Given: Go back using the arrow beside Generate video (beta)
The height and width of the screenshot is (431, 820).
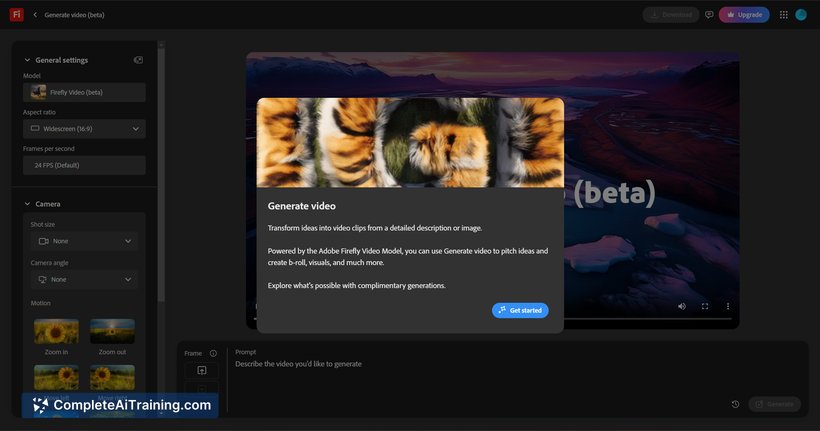Looking at the screenshot, I should [35, 15].
